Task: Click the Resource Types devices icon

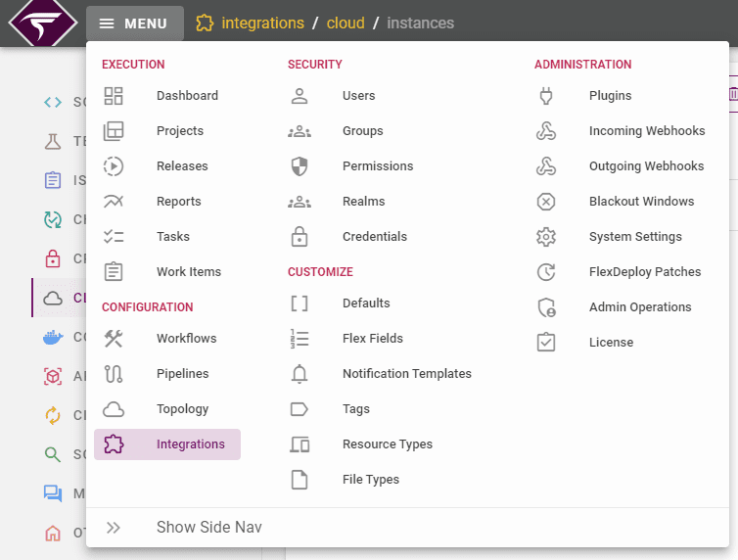Action: (300, 444)
